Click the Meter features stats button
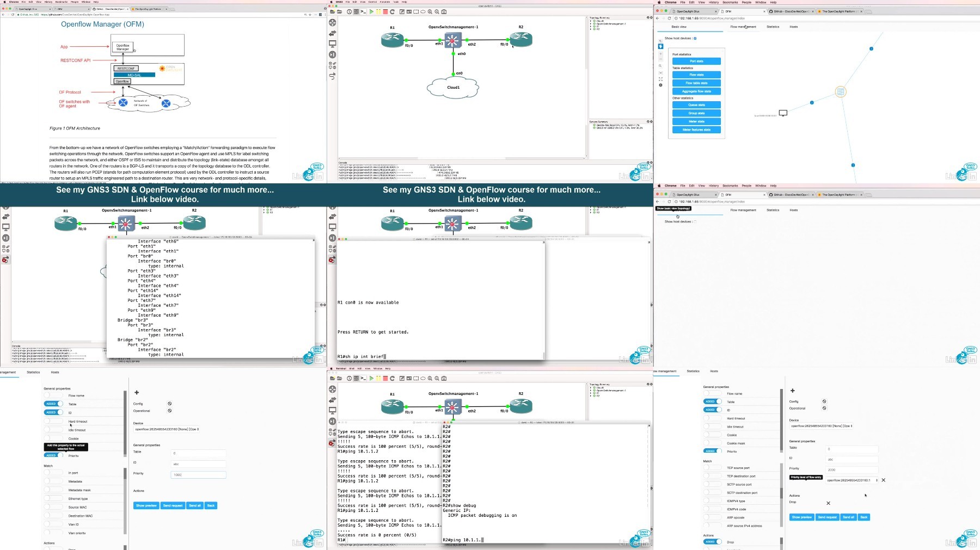Image resolution: width=980 pixels, height=550 pixels. coord(696,130)
